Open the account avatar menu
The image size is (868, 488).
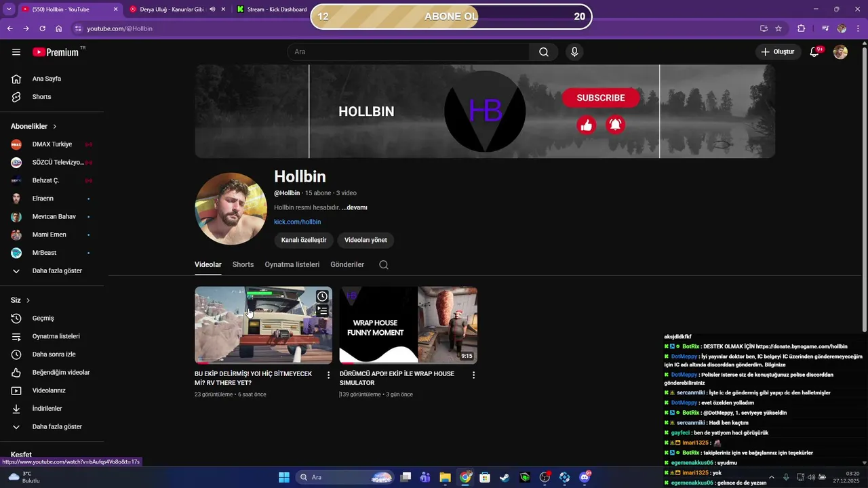tap(840, 52)
